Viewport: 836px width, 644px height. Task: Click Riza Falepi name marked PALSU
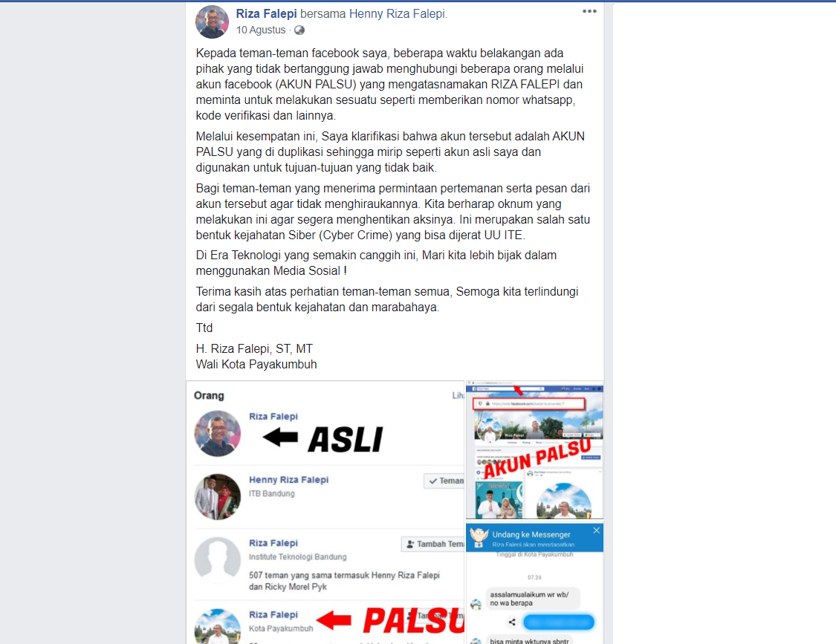pos(273,615)
